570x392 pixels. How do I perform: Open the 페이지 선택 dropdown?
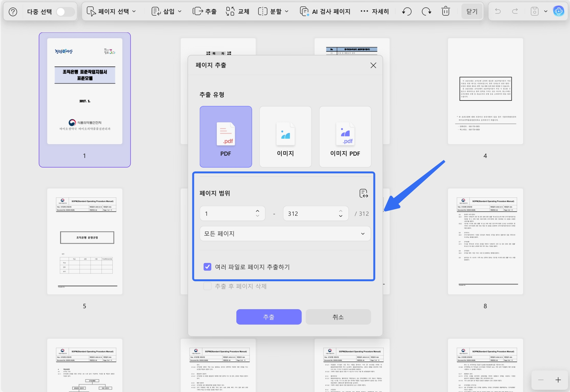point(111,12)
